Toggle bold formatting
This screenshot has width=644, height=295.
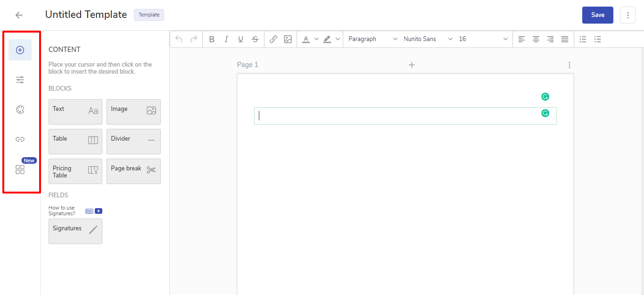pos(212,39)
